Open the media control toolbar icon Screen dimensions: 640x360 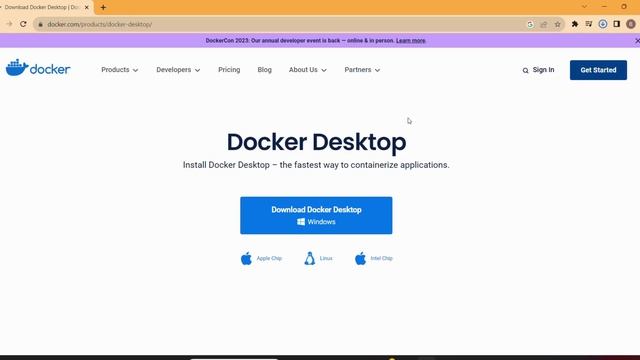coord(589,24)
